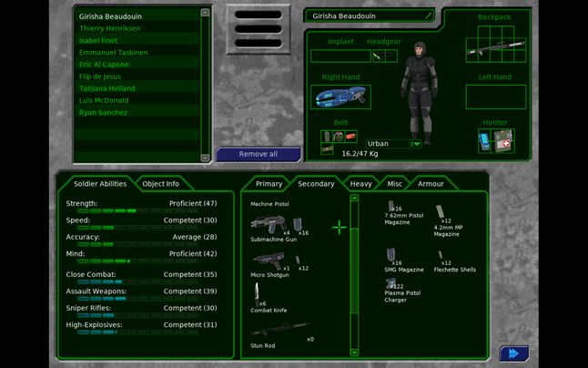Screen dimensions: 588x368
Task: Click the empty Implant slot
Action: coord(340,56)
